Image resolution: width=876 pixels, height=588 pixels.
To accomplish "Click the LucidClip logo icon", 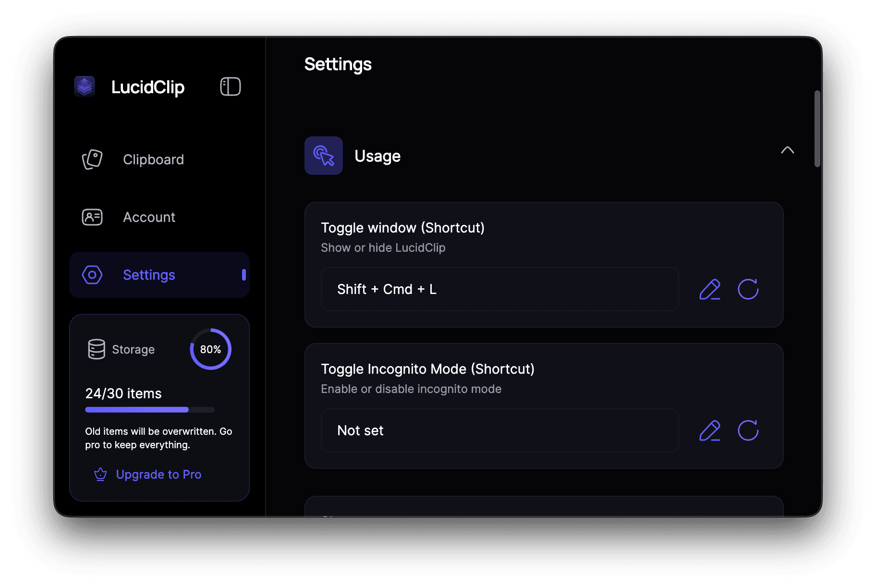I will tap(85, 87).
